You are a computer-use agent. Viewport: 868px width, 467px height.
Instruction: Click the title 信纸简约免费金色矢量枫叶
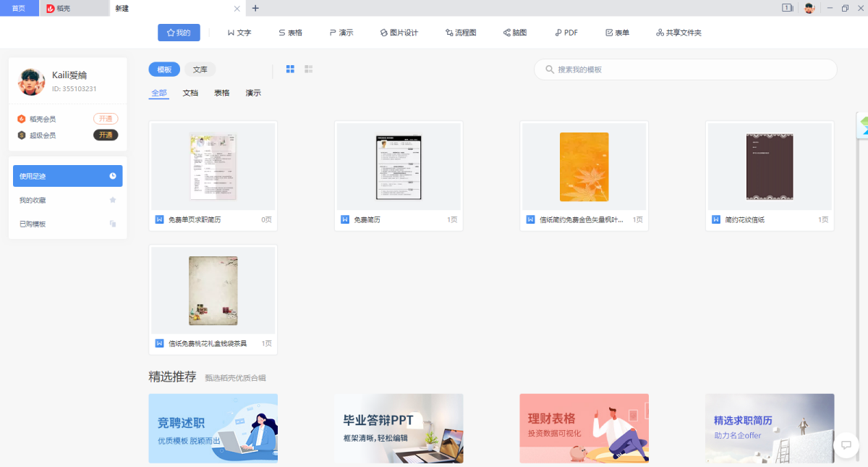(582, 219)
